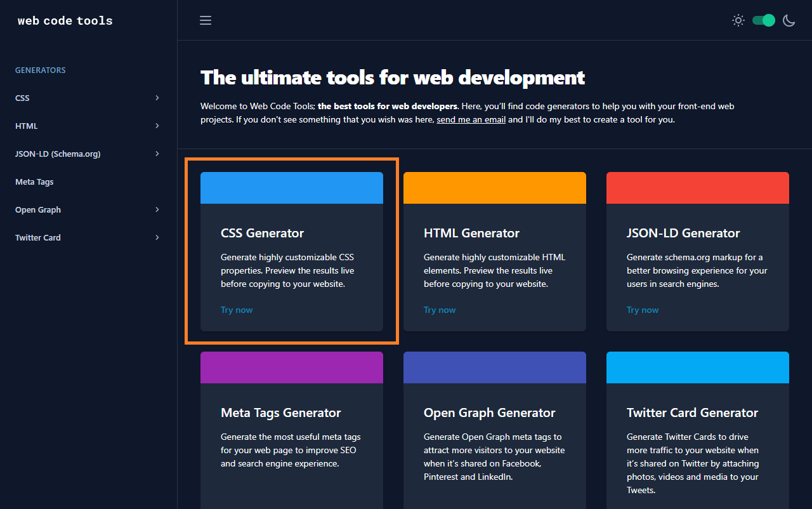Image resolution: width=812 pixels, height=509 pixels.
Task: Click the web code tools logo
Action: (65, 20)
